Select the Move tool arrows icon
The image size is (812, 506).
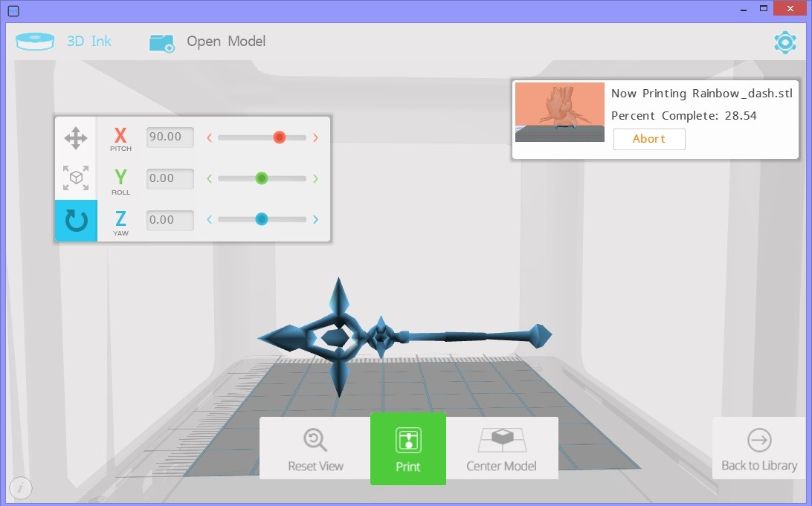click(76, 138)
